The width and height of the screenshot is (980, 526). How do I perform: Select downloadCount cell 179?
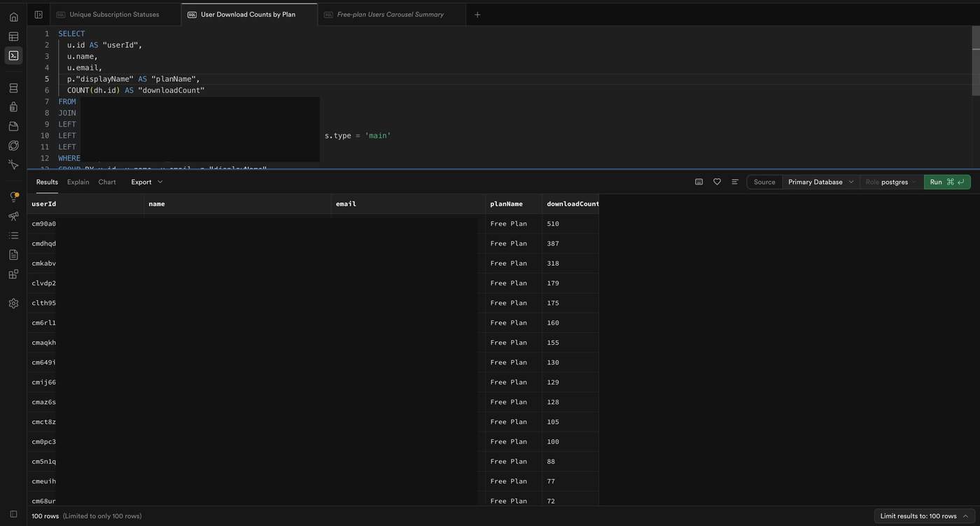[570, 283]
